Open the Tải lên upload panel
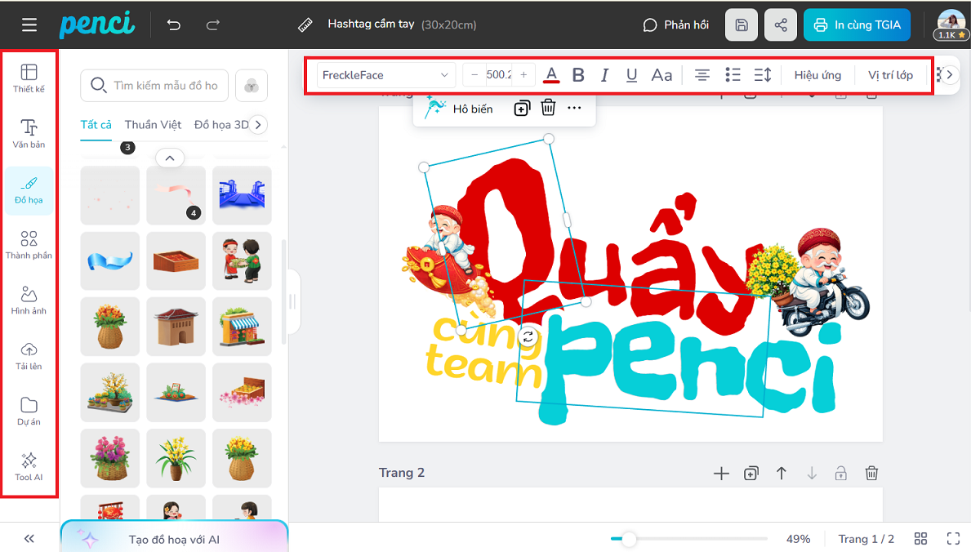980x552 pixels. point(29,355)
